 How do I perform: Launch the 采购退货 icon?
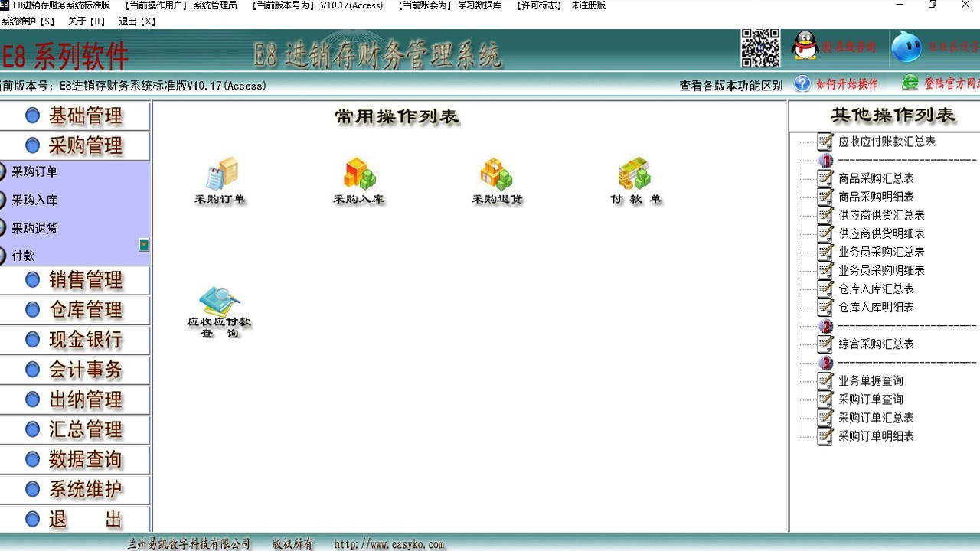tap(496, 176)
